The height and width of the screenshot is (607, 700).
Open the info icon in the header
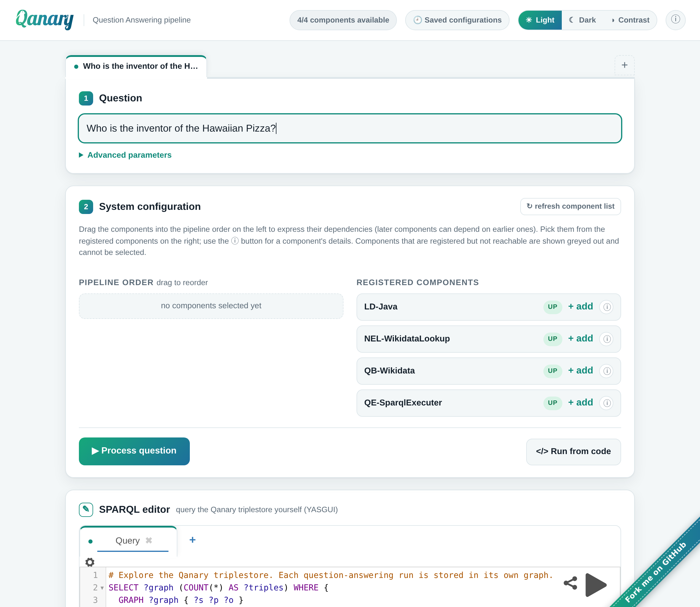click(x=675, y=20)
